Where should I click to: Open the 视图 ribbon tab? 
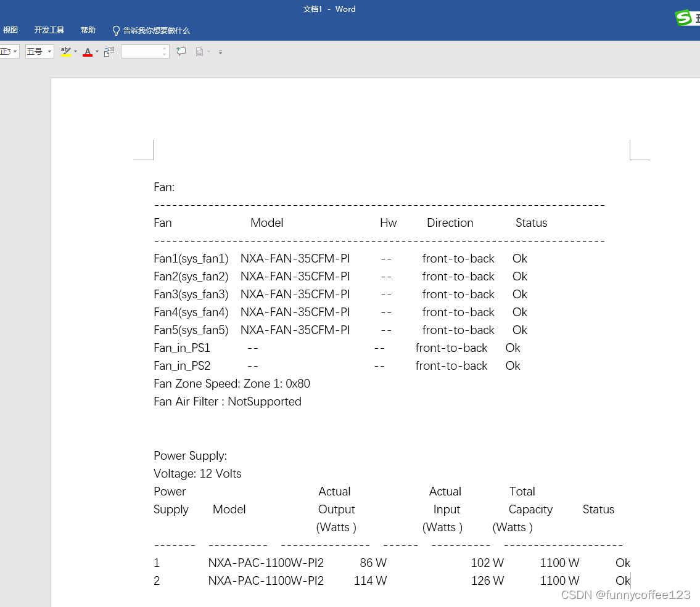click(10, 30)
